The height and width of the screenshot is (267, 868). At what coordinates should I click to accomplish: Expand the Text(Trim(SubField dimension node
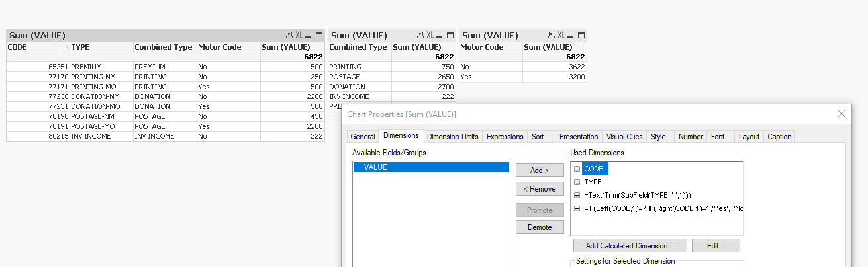tap(577, 195)
